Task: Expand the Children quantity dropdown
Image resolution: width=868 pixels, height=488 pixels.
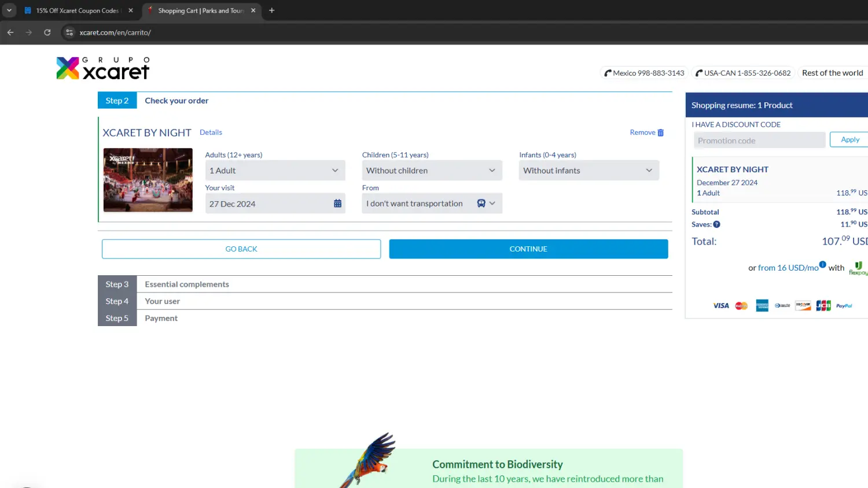Action: point(432,171)
